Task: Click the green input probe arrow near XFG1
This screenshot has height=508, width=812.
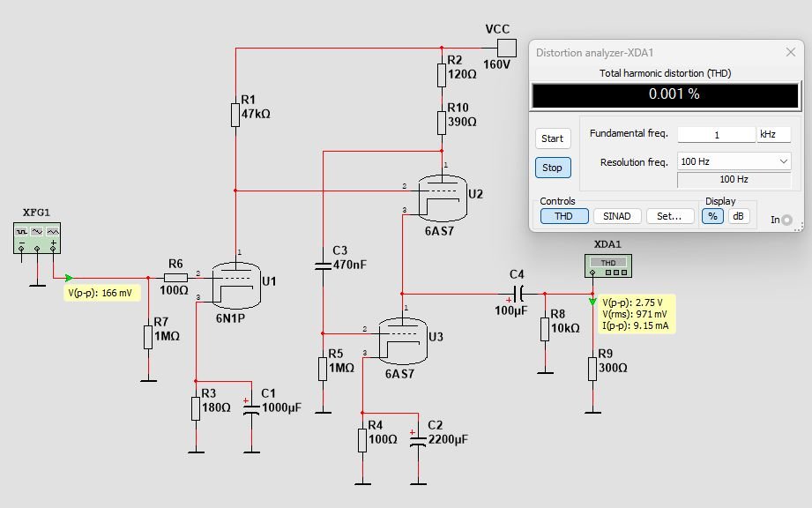Action: (x=69, y=278)
